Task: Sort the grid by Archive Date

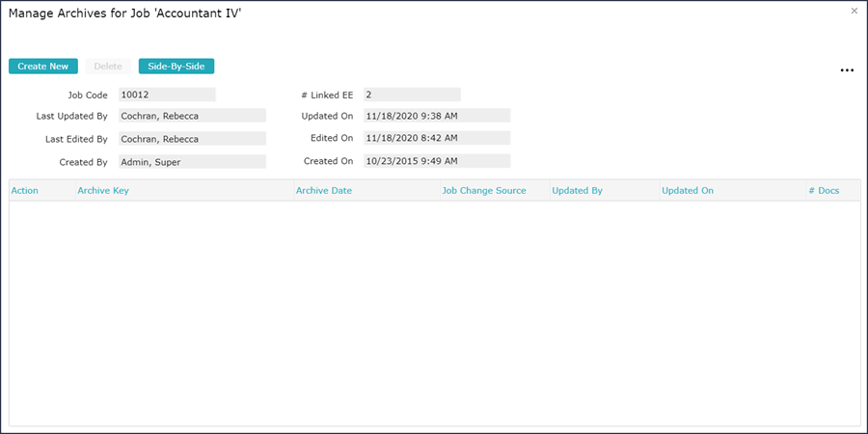Action: [324, 191]
